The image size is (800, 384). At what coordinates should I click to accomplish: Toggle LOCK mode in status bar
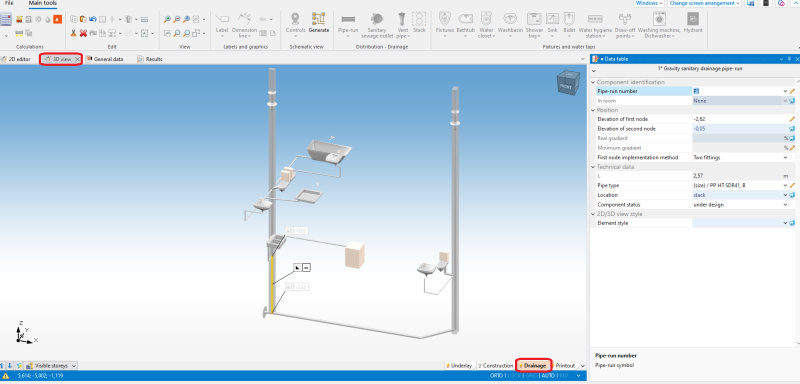(513, 375)
